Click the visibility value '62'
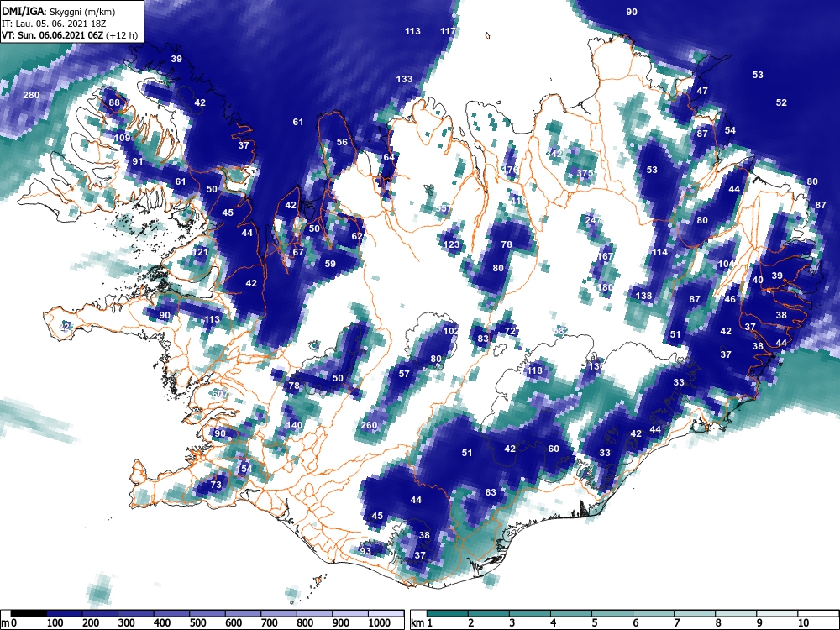The height and width of the screenshot is (630, 840). [x=357, y=236]
